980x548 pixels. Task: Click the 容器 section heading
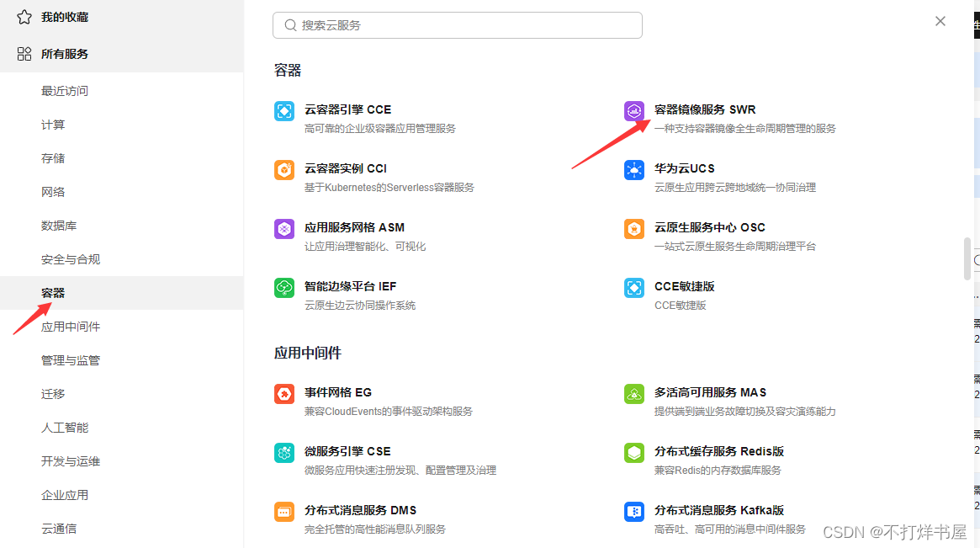click(288, 70)
